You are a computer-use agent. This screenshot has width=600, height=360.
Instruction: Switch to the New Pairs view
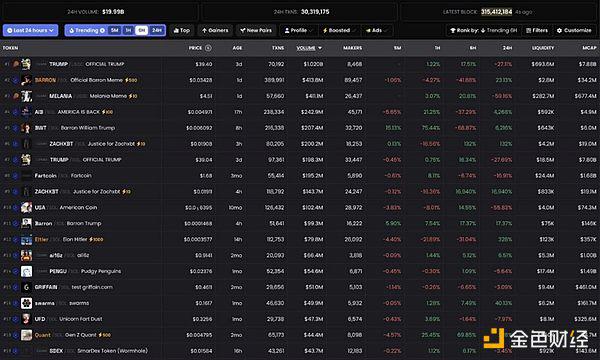pyautogui.click(x=256, y=30)
